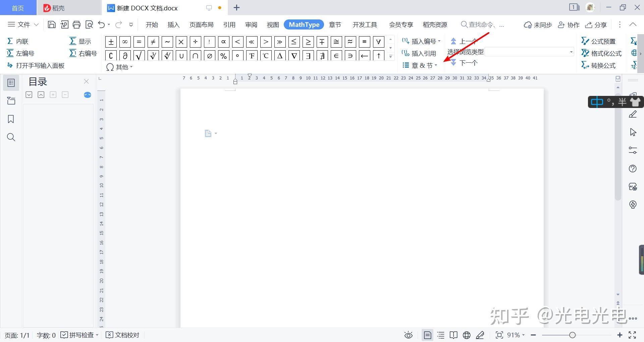Insert the plus-minus symbol
The height and width of the screenshot is (342, 644).
111,42
